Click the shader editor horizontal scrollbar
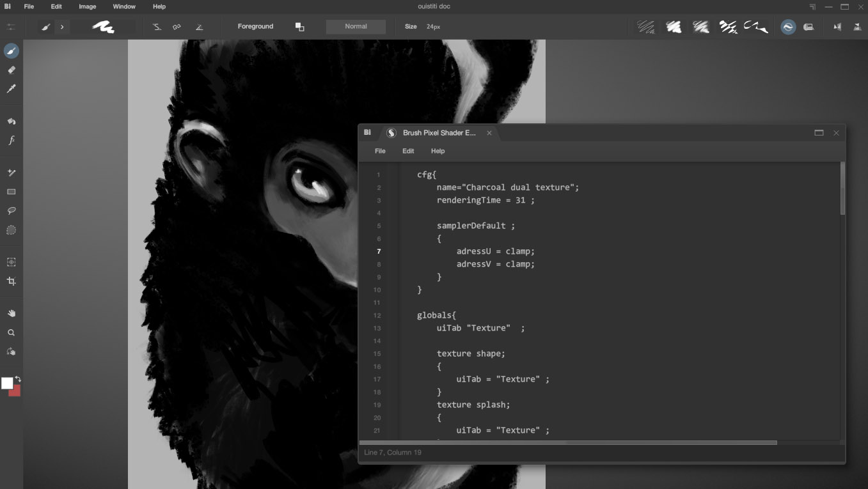This screenshot has height=489, width=868. click(568, 442)
